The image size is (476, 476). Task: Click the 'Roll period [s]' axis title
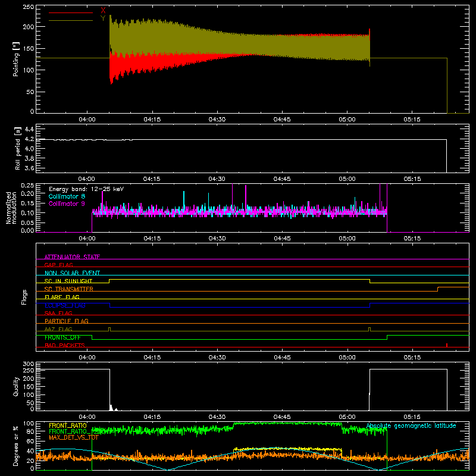point(17,148)
